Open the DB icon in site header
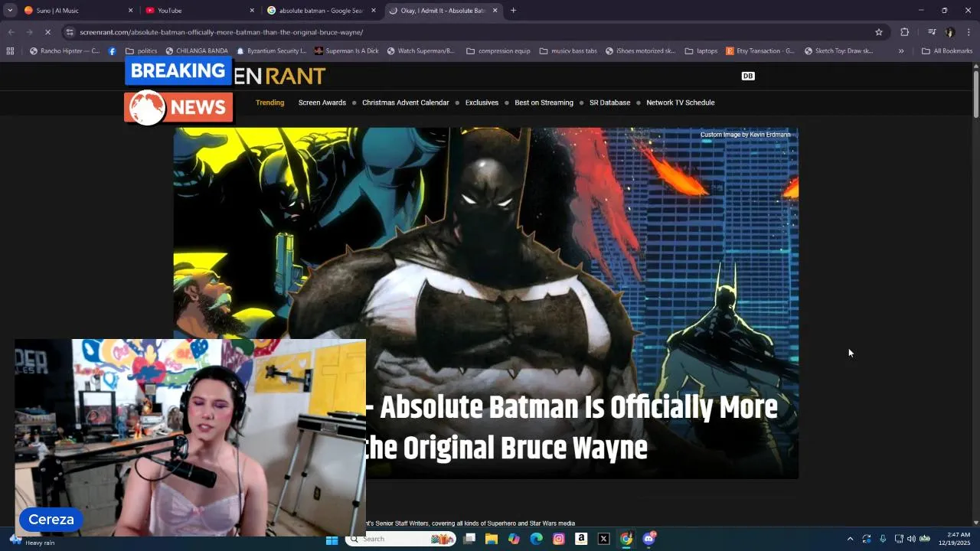The image size is (980, 551). (748, 76)
